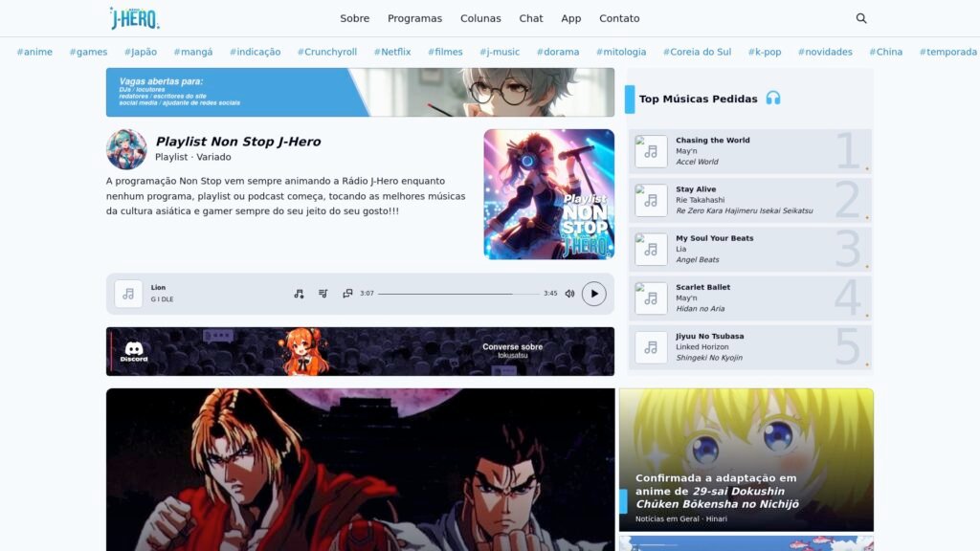Click the Angel Beats anime name

(x=698, y=260)
